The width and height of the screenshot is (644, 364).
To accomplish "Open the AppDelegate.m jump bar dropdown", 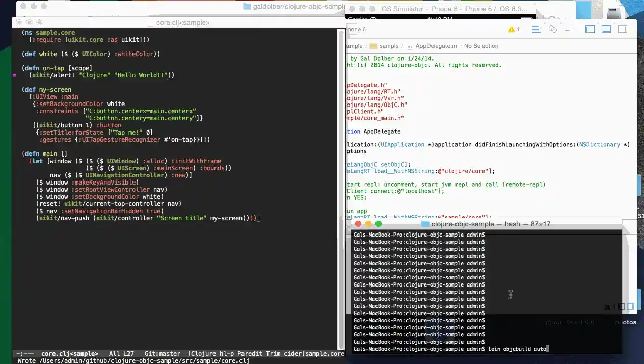I will click(x=436, y=46).
